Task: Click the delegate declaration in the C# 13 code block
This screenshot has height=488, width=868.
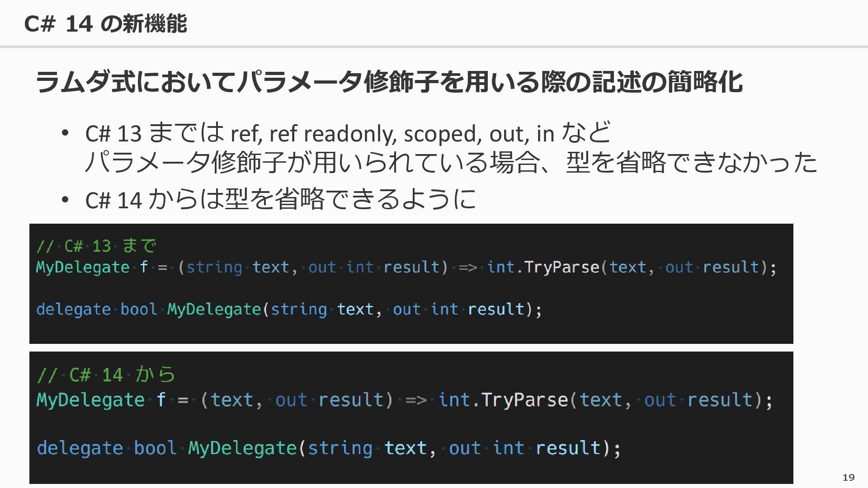Action: (x=289, y=310)
